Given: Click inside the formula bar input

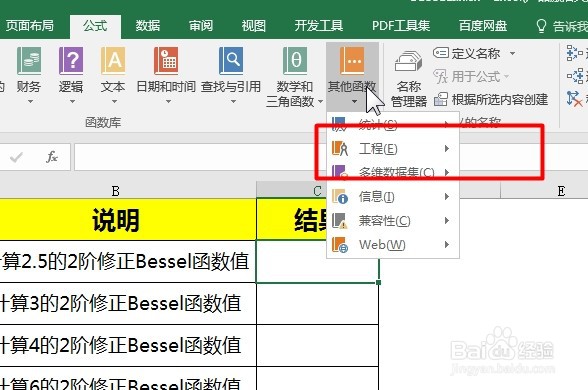Looking at the screenshot, I should click(201, 157).
